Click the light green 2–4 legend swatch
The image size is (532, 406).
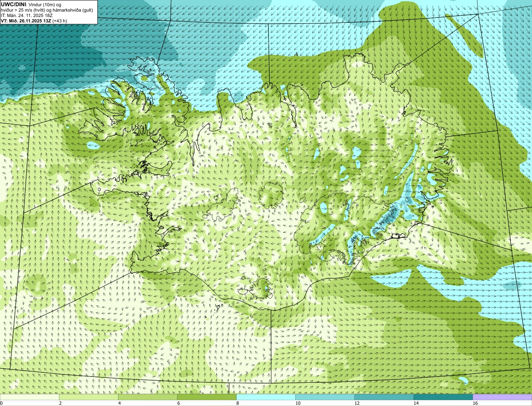[x=89, y=397]
